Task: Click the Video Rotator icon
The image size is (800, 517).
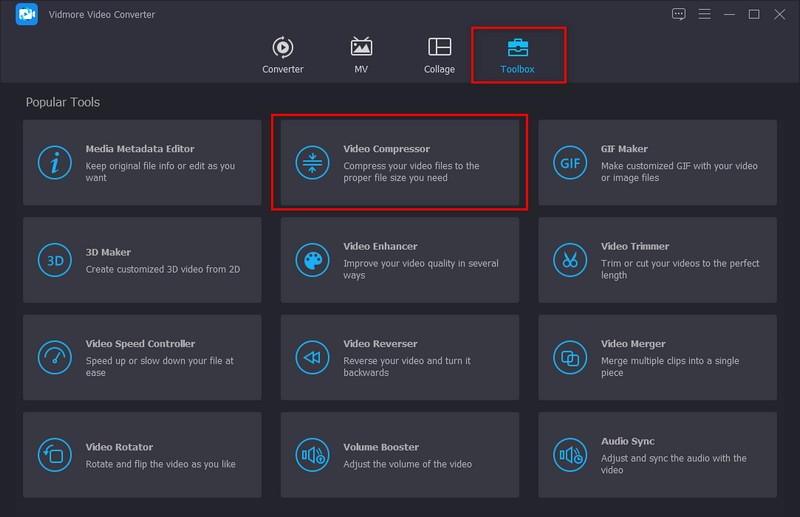Action: 54,455
